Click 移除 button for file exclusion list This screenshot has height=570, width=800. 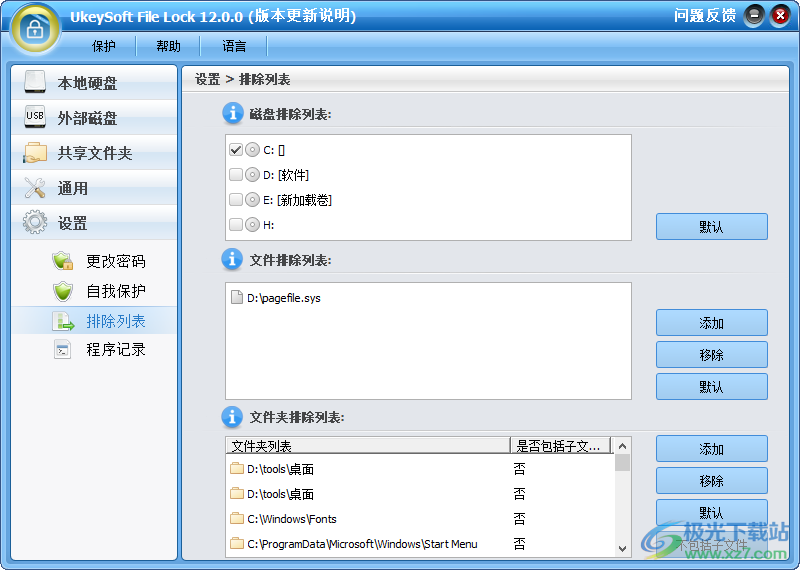pos(712,355)
